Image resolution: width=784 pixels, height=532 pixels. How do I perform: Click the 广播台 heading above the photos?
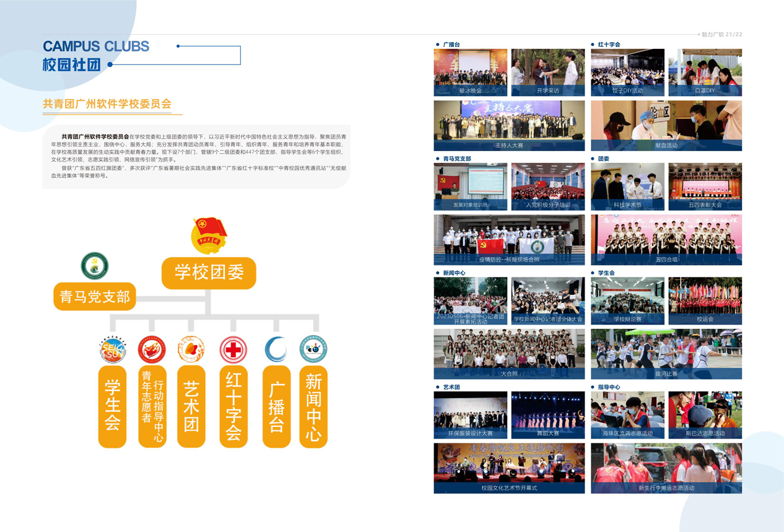(x=451, y=45)
